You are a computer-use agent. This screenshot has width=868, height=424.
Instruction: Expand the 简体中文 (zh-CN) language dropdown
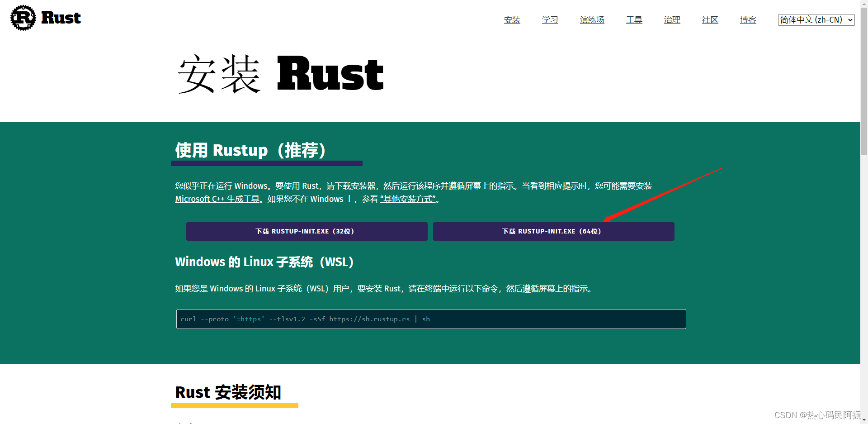pyautogui.click(x=816, y=20)
